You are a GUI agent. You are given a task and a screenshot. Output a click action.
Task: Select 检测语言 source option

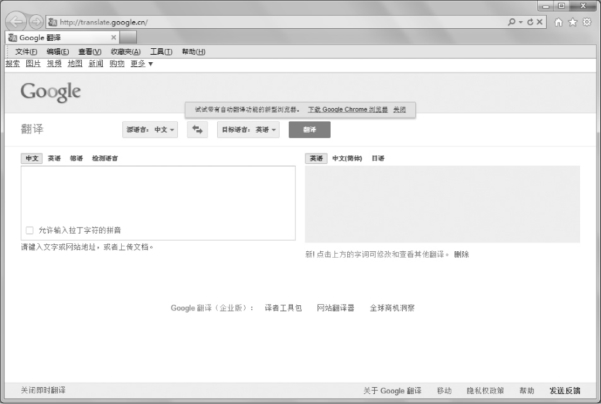(105, 158)
